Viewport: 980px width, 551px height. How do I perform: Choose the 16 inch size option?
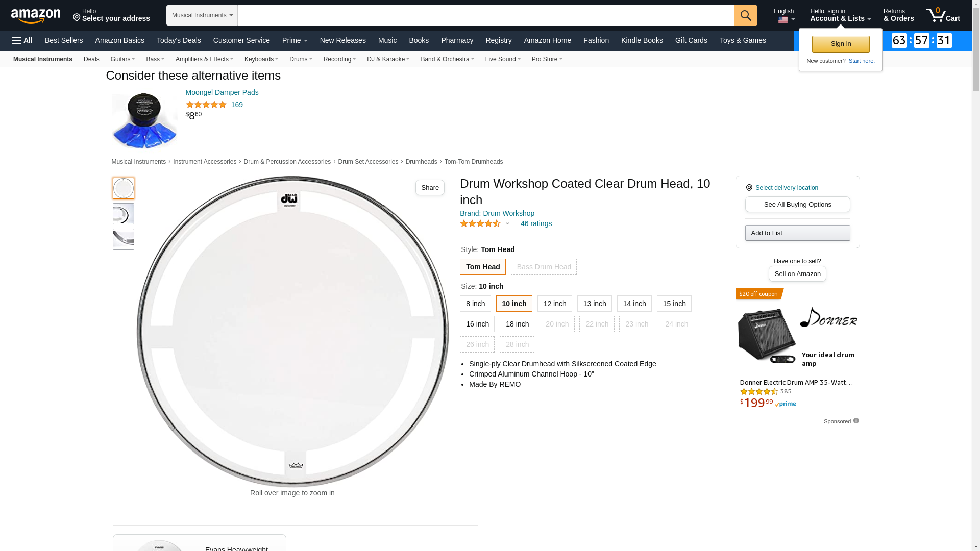click(x=477, y=324)
